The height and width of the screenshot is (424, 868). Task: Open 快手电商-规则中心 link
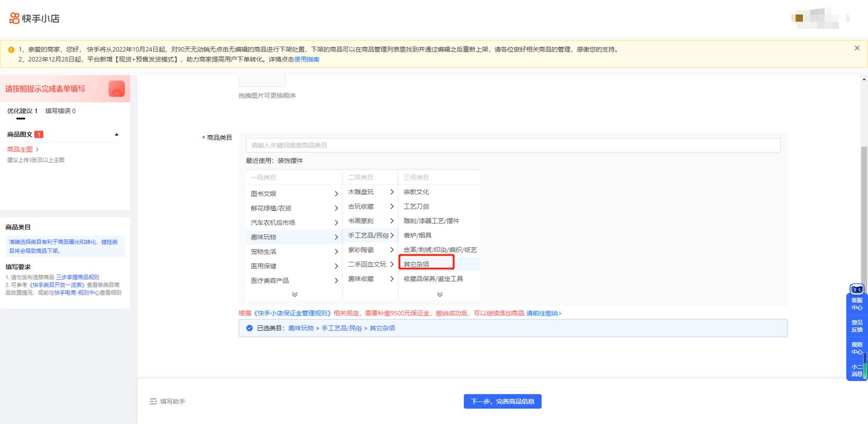pos(77,293)
